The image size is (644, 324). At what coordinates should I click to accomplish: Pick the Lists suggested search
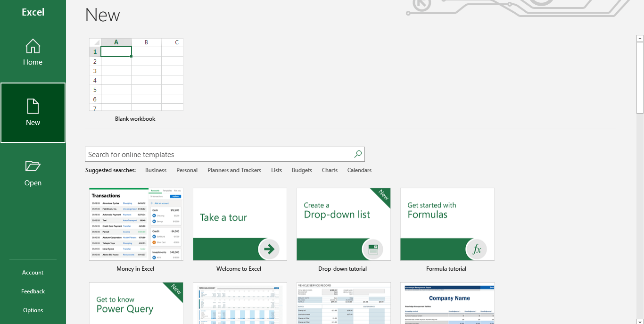[x=277, y=170]
